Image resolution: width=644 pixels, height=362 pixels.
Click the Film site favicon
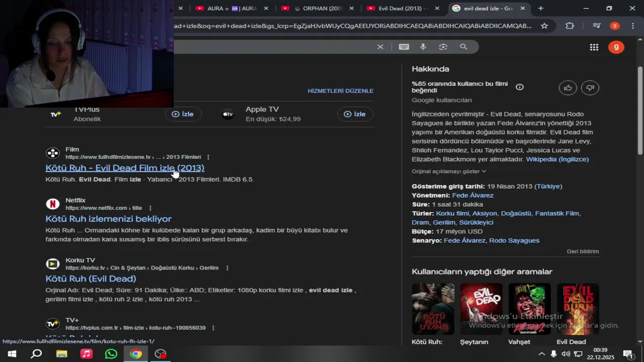click(53, 153)
